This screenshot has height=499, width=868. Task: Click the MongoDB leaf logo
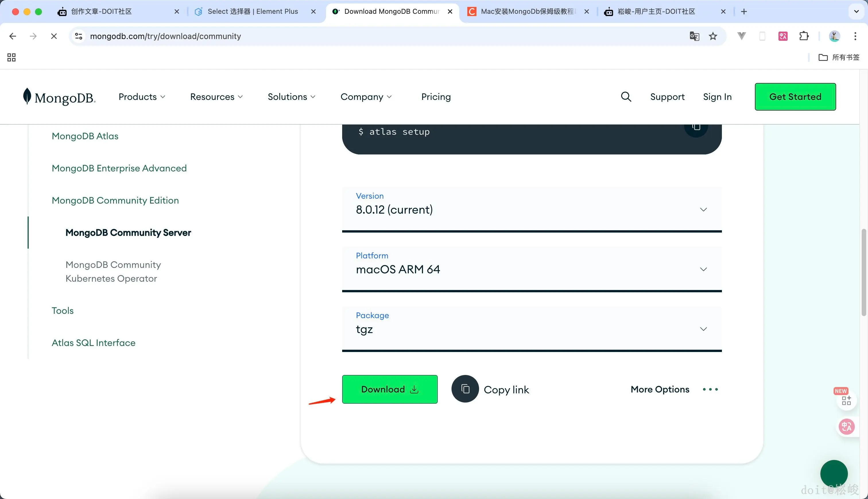pos(27,96)
